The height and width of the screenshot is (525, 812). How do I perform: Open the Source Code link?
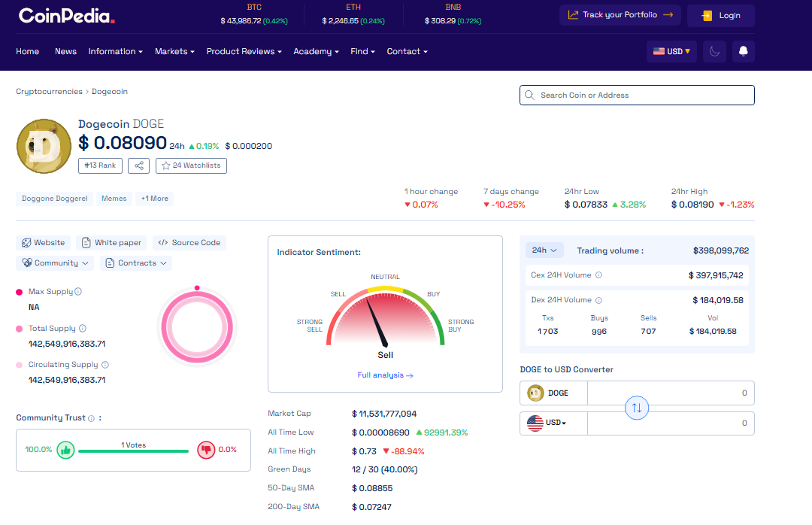click(x=189, y=242)
